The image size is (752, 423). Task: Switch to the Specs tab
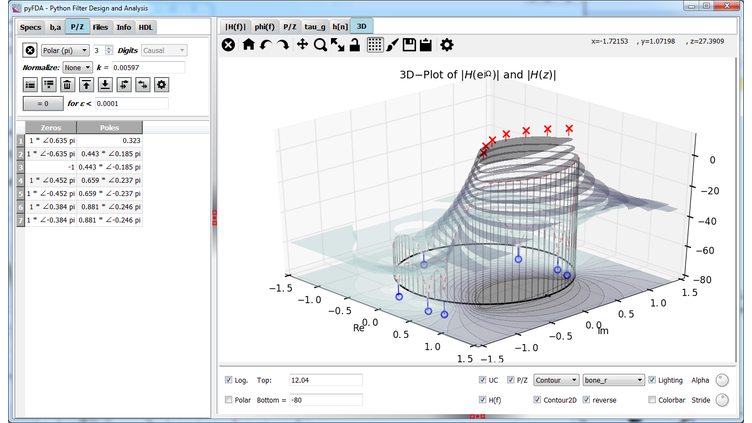pos(30,27)
